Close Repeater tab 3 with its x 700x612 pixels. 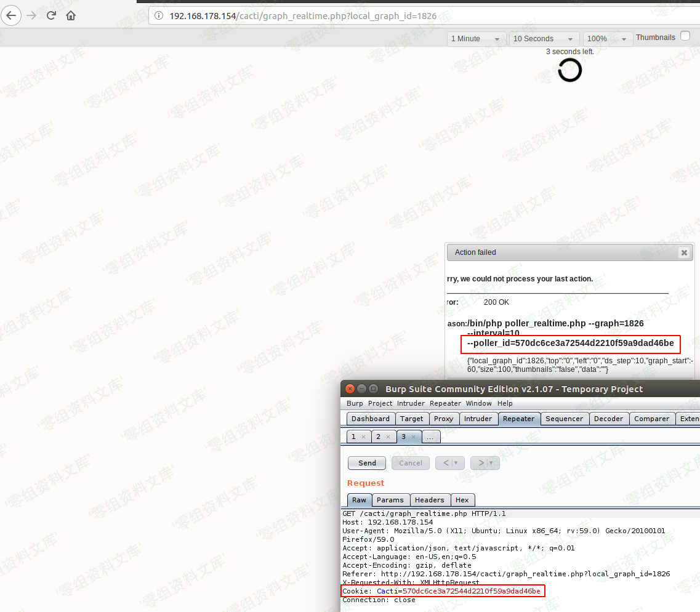(412, 437)
